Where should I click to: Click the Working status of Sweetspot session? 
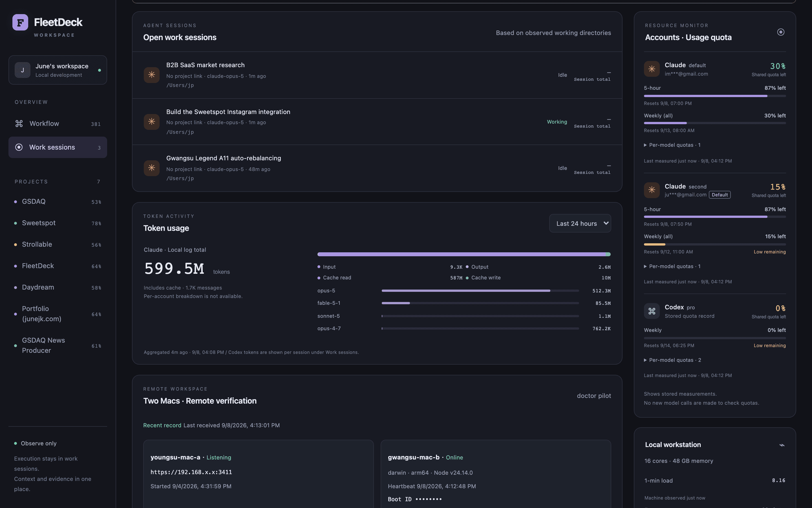[x=557, y=122]
